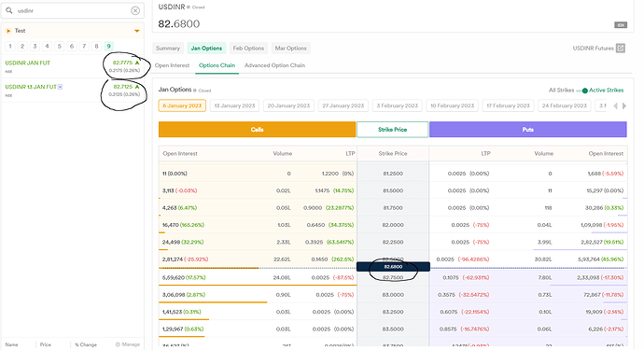644x350 pixels.
Task: Click the 82.6800 spot price marker
Action: click(x=393, y=267)
